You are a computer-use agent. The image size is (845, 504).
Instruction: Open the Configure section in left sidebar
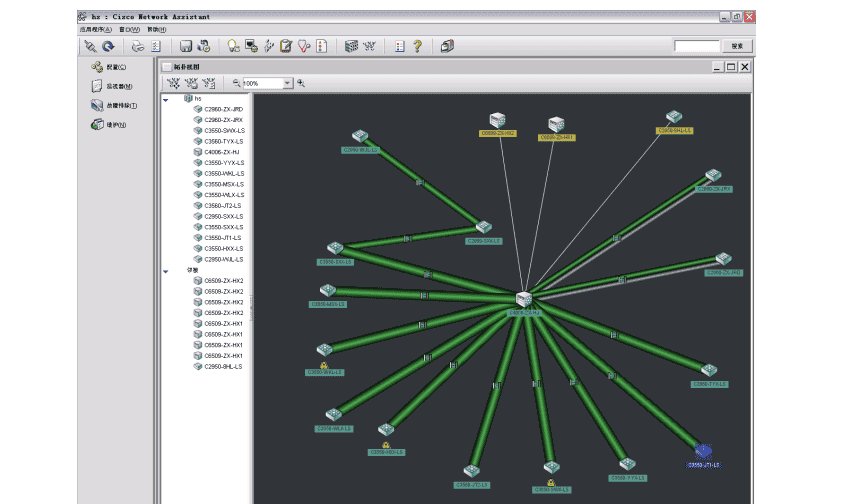pos(108,67)
